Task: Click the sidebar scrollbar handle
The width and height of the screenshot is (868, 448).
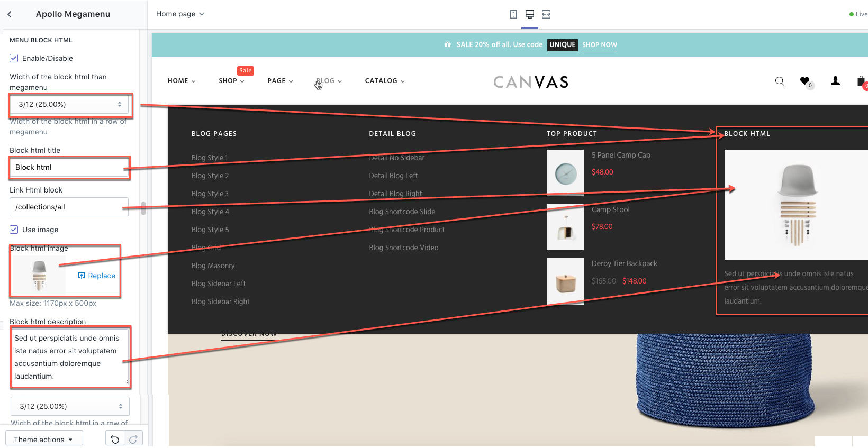Action: pos(143,208)
